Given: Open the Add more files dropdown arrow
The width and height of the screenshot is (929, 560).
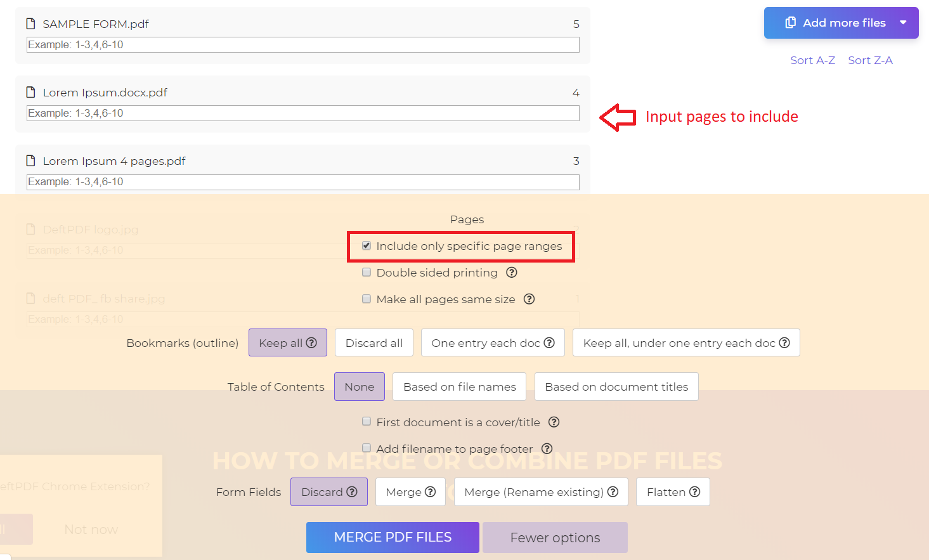Looking at the screenshot, I should pos(903,23).
